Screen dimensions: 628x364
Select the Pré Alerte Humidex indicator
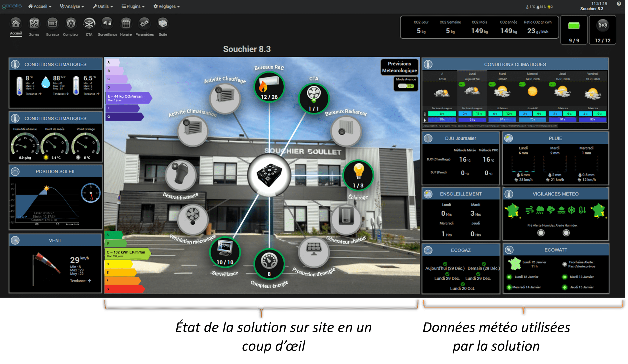[541, 233]
